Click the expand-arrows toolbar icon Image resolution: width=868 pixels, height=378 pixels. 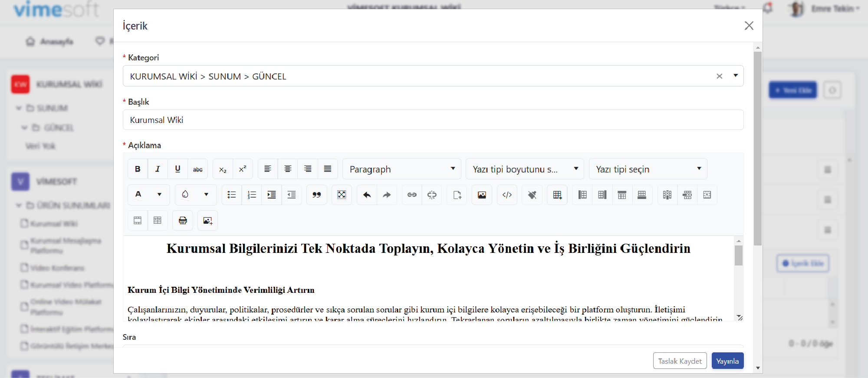342,195
